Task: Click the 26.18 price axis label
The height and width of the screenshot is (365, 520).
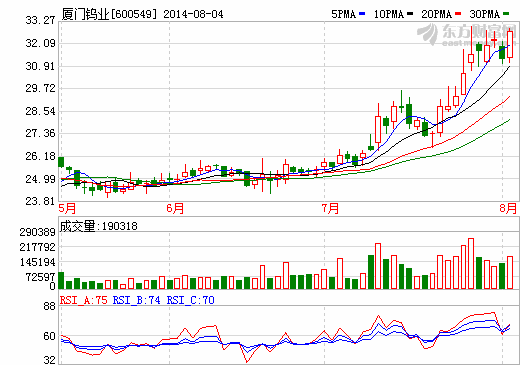Action: pos(40,156)
